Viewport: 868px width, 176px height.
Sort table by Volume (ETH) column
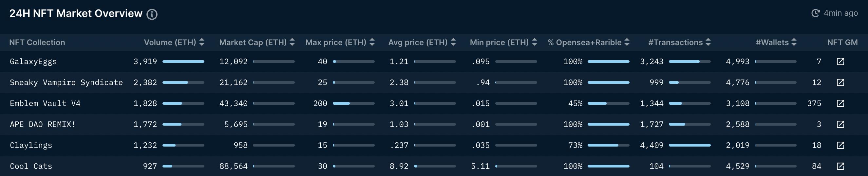202,42
